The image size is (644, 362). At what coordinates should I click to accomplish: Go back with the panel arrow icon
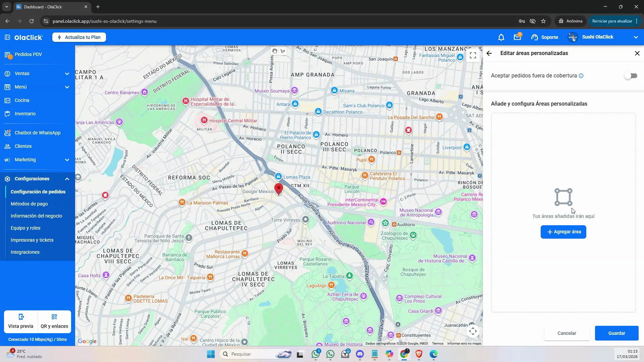[x=489, y=53]
